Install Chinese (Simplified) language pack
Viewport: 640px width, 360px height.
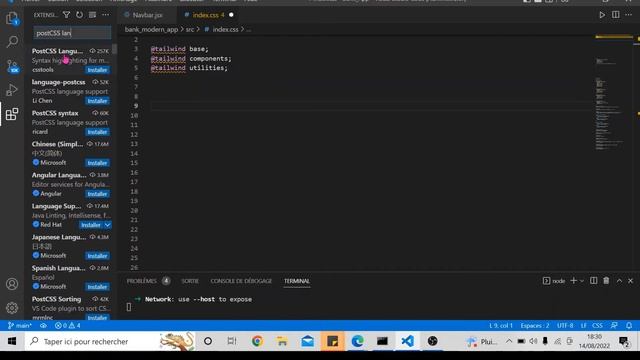(x=97, y=163)
